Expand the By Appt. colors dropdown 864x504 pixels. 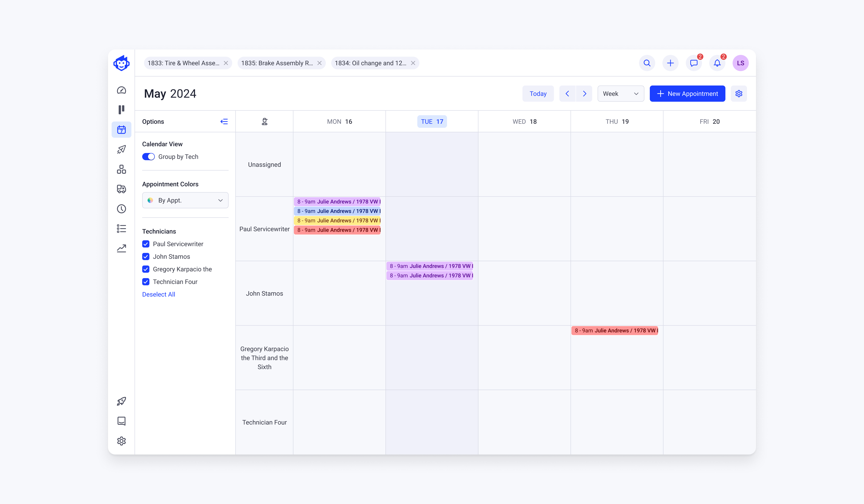click(x=185, y=200)
